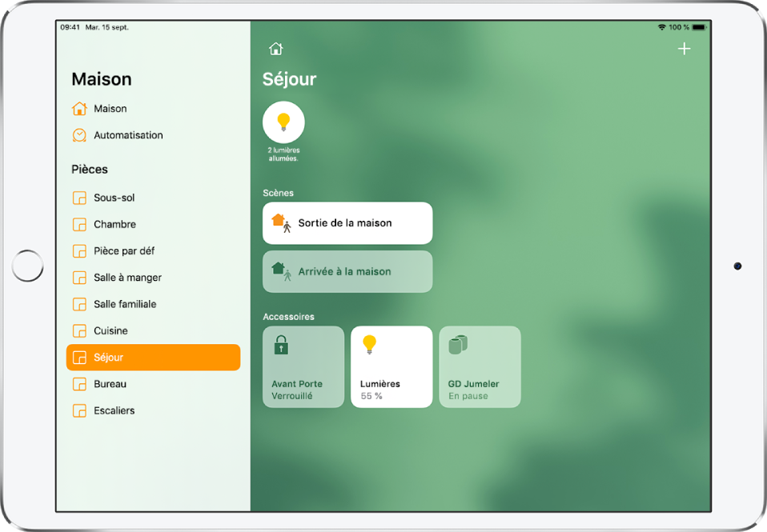The image size is (767, 532).
Task: Select the highlighted Séjour room
Action: tap(153, 358)
